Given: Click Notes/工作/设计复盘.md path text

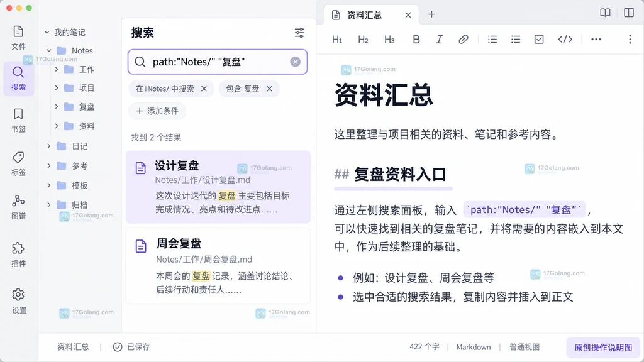Looking at the screenshot, I should click(x=203, y=180).
